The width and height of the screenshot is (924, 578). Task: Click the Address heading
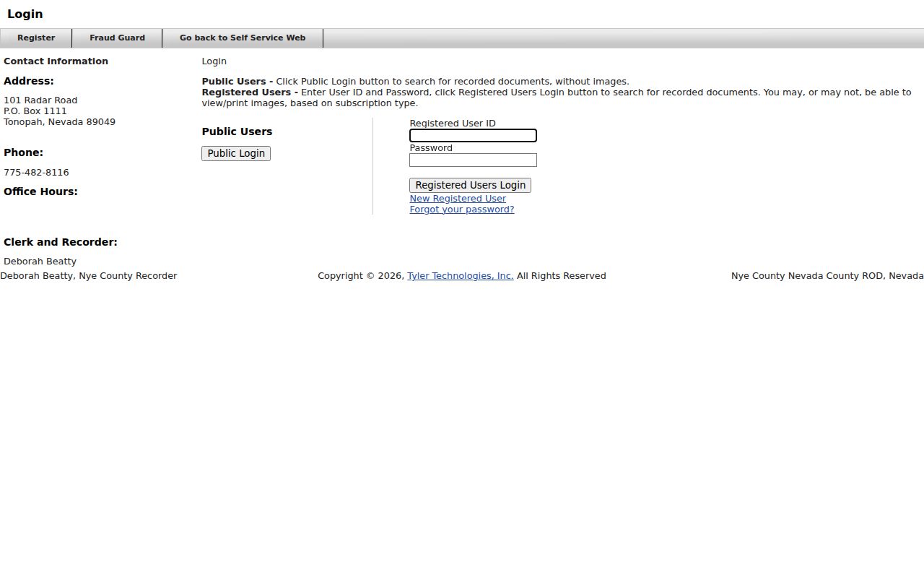29,81
